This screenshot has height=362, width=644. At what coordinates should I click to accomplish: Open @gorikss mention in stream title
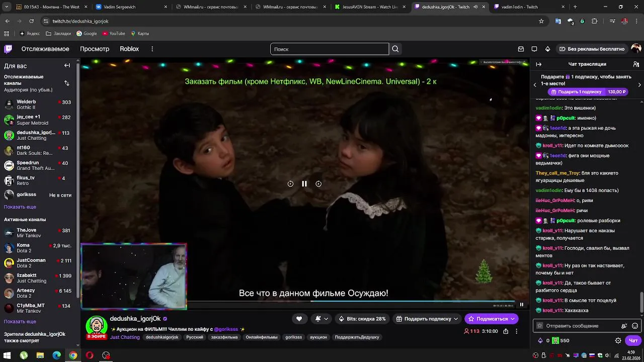[226, 329]
